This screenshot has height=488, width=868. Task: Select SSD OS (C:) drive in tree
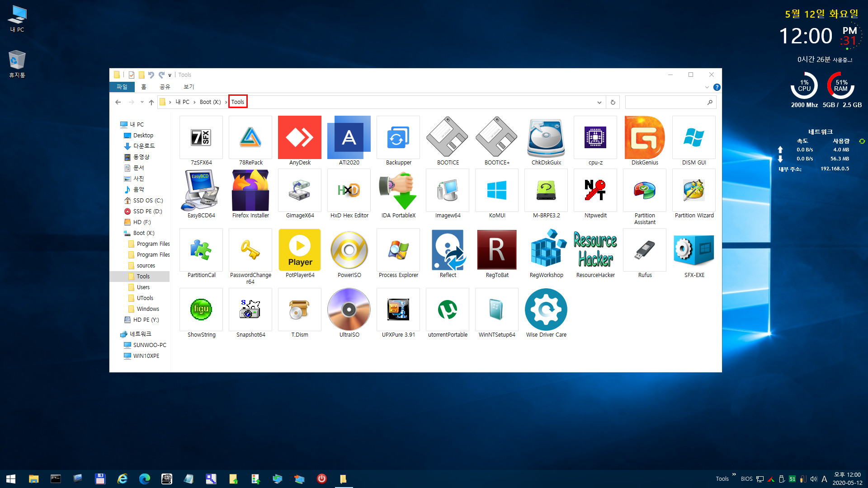click(x=148, y=201)
